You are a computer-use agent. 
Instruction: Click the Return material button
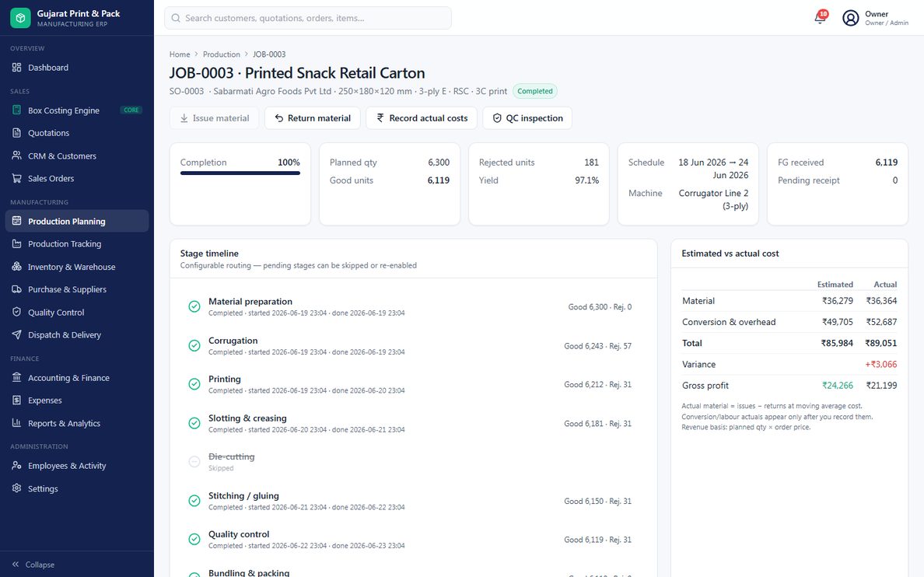(x=313, y=118)
